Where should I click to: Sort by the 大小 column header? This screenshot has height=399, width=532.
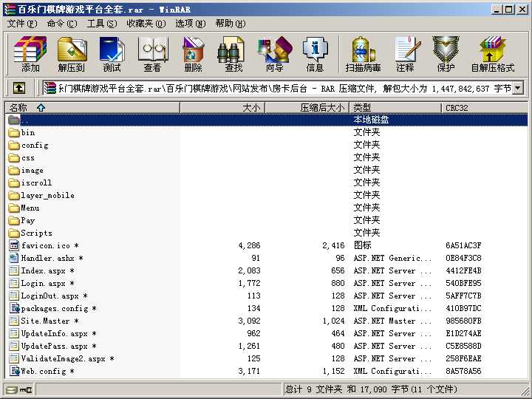(x=222, y=108)
